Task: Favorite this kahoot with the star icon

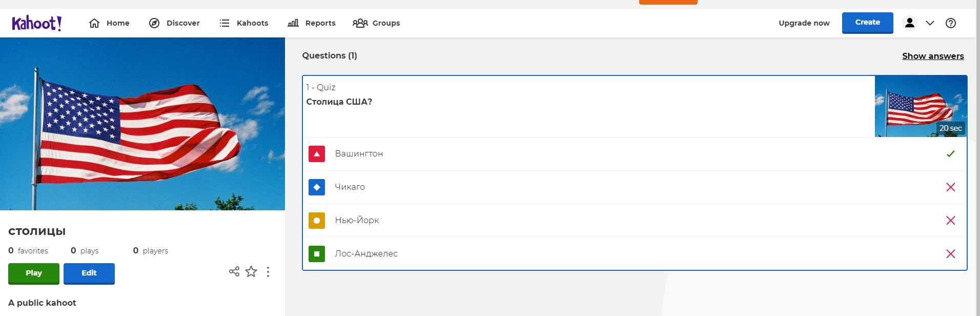Action: click(x=251, y=271)
